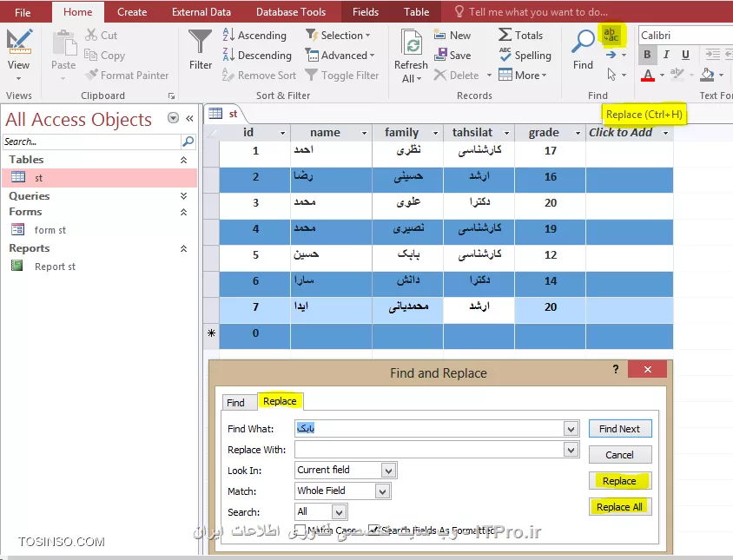Toggle bold text formatting
733x560 pixels.
coord(647,55)
